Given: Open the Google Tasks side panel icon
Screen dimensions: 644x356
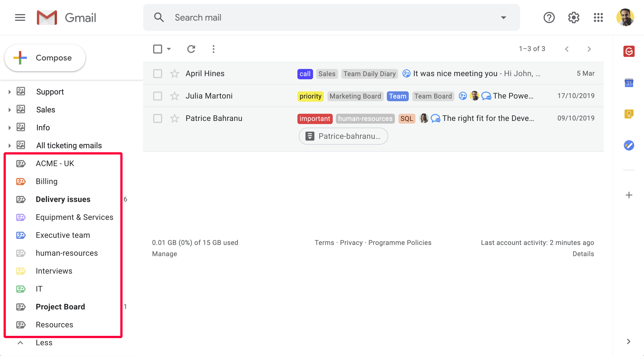Looking at the screenshot, I should pos(629,145).
